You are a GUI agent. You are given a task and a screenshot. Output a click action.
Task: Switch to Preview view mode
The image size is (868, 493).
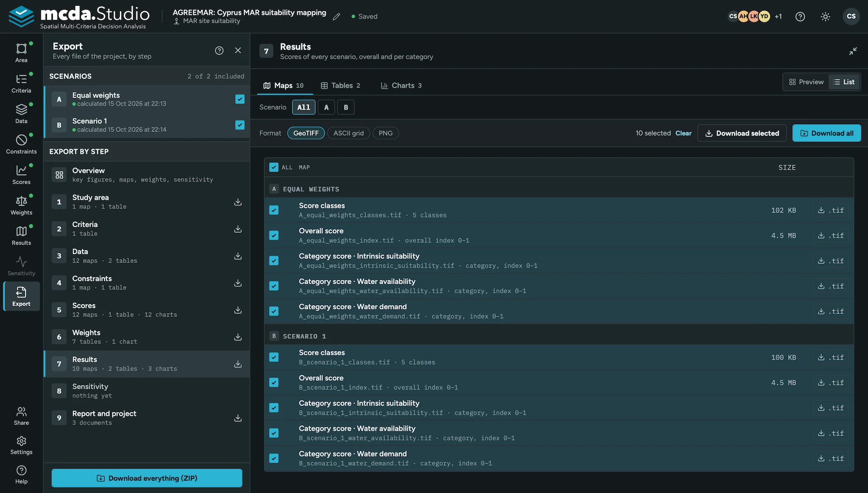tap(806, 82)
